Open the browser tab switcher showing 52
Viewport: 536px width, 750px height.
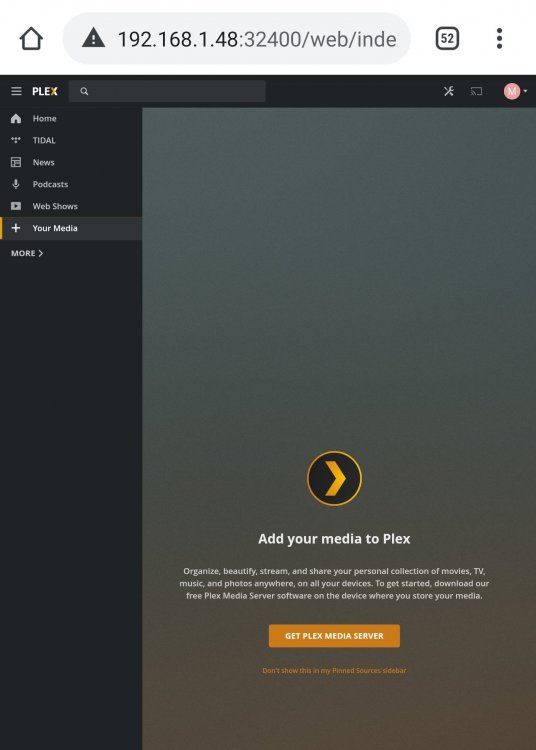pyautogui.click(x=447, y=38)
